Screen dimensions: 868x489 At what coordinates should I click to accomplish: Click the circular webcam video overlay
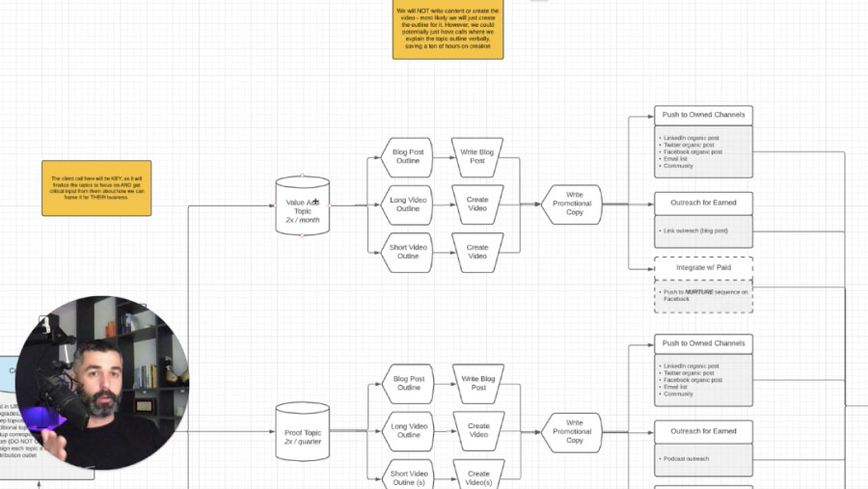coord(102,383)
